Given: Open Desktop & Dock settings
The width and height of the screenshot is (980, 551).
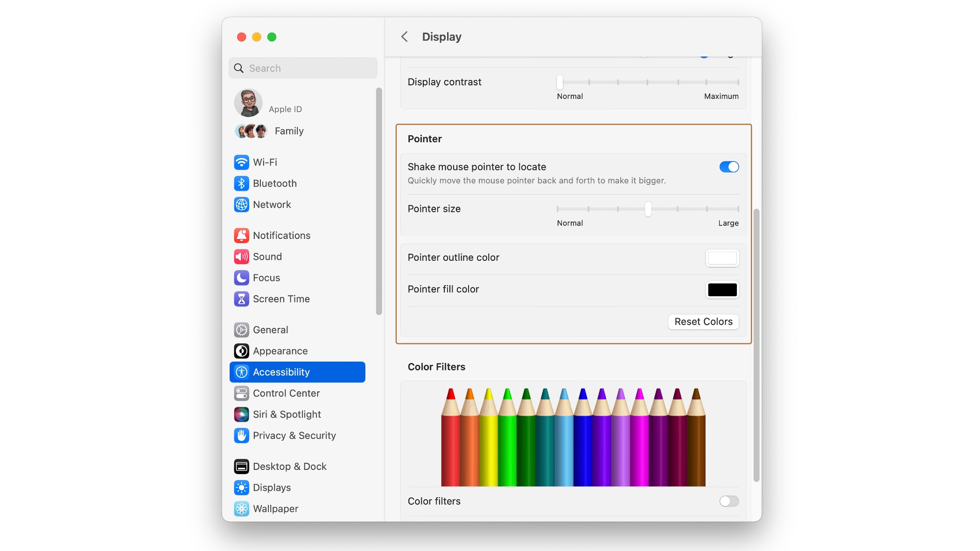Looking at the screenshot, I should tap(289, 467).
